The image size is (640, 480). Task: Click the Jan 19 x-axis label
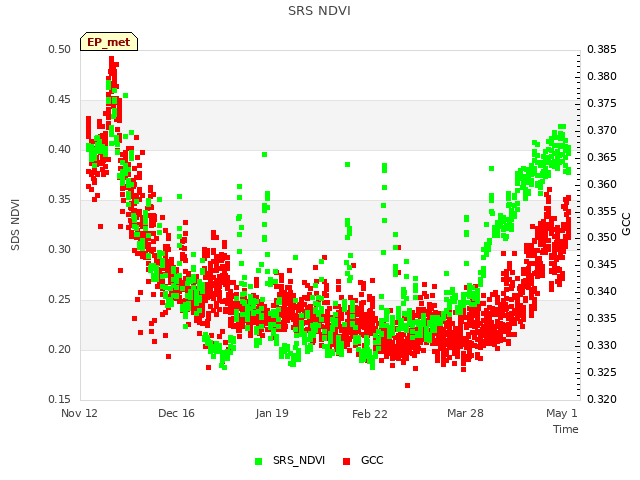point(272,413)
